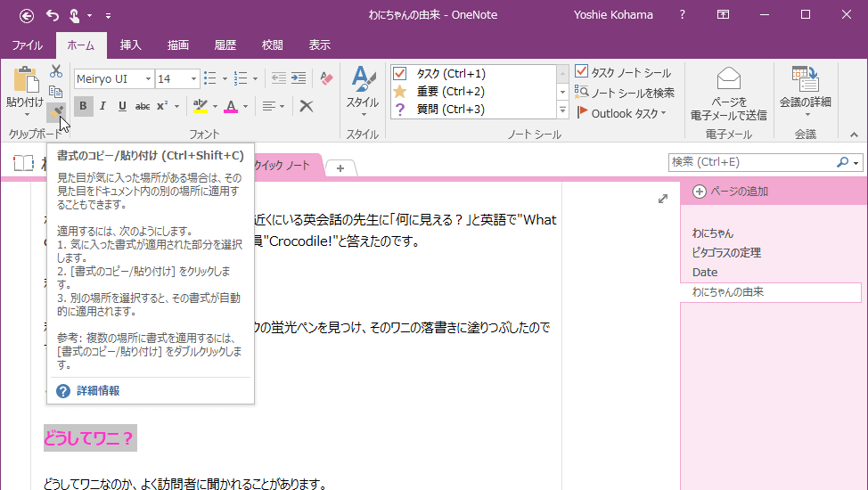Expand alignment dropdown arrow

[x=283, y=106]
